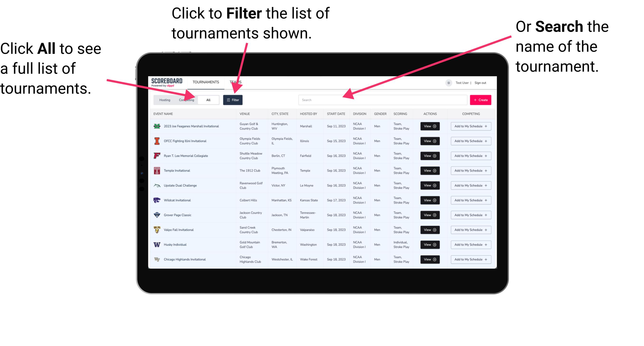This screenshot has height=346, width=644.
Task: Expand the DIVISION column header
Action: point(360,114)
